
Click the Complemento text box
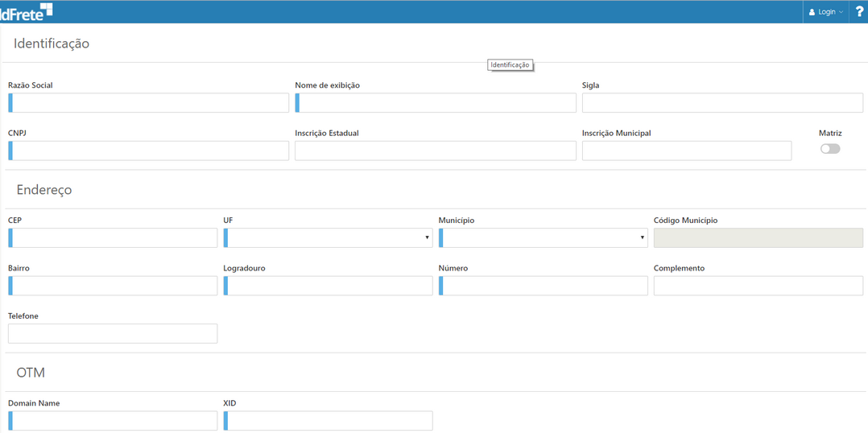[x=758, y=286]
